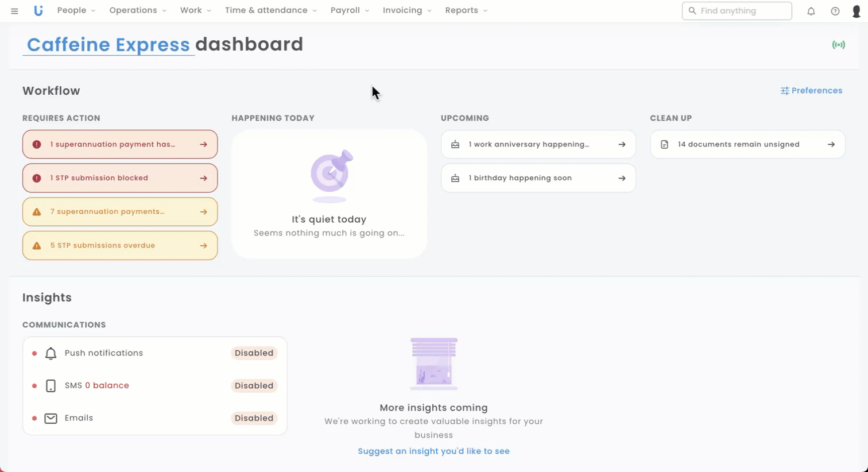Click Disabled status for Push notifications
The image size is (868, 472).
254,353
